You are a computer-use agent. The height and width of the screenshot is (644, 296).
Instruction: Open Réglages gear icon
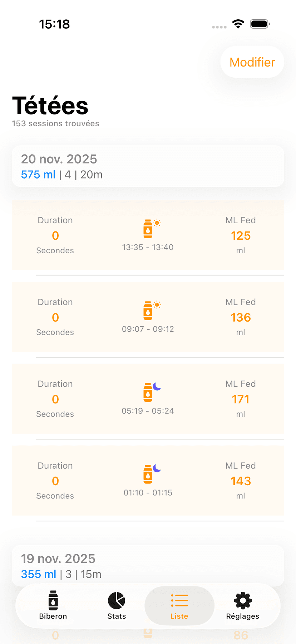[243, 600]
